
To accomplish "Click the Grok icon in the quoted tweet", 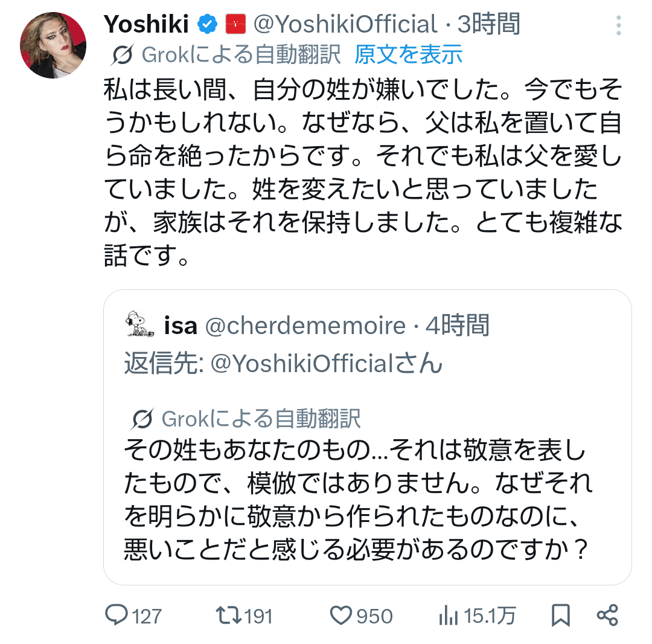I will click(142, 419).
